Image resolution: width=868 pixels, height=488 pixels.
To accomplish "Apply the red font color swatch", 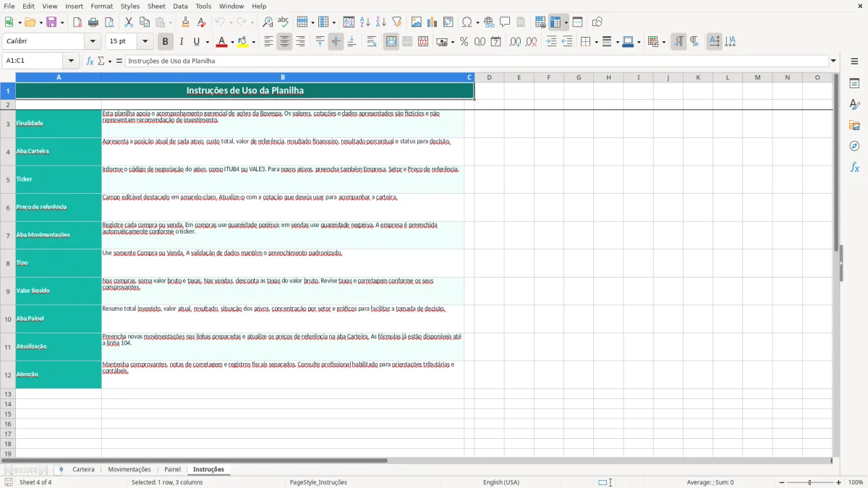I will point(221,42).
